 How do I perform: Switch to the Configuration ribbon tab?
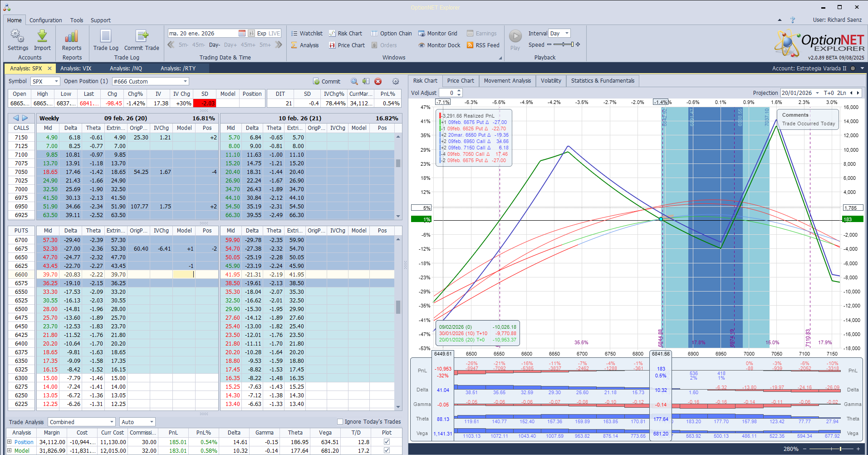[46, 20]
